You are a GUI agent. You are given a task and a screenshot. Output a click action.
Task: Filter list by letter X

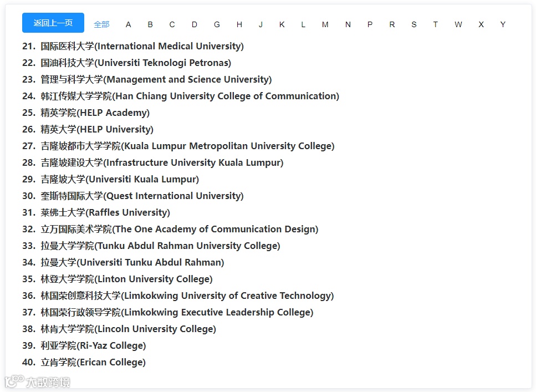pos(481,24)
